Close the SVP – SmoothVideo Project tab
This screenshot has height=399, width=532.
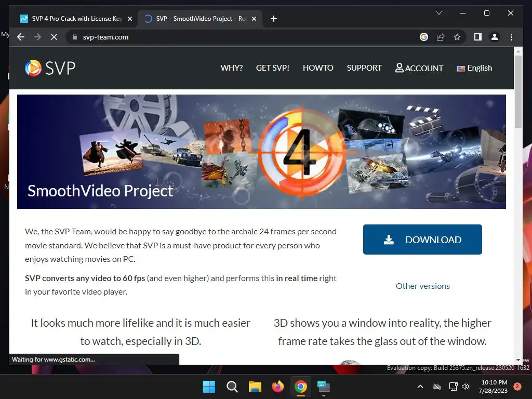coord(254,19)
